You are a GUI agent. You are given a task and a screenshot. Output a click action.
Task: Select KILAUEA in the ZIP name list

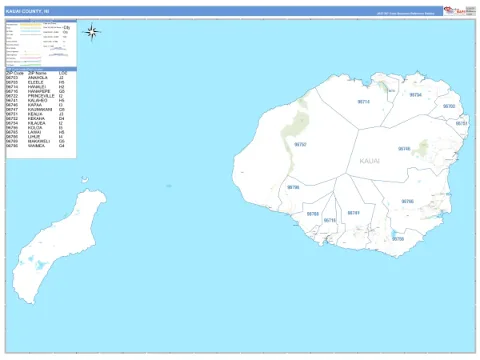pos(37,123)
